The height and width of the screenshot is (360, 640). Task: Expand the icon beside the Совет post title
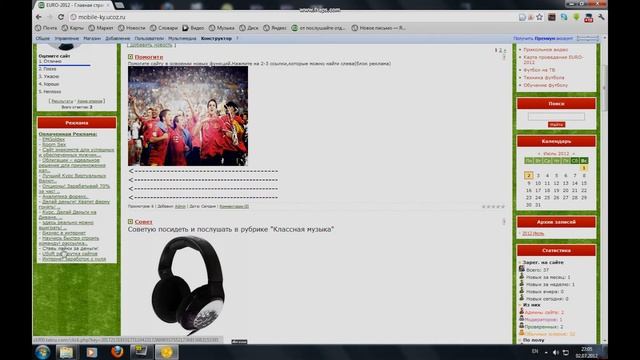[x=131, y=222]
